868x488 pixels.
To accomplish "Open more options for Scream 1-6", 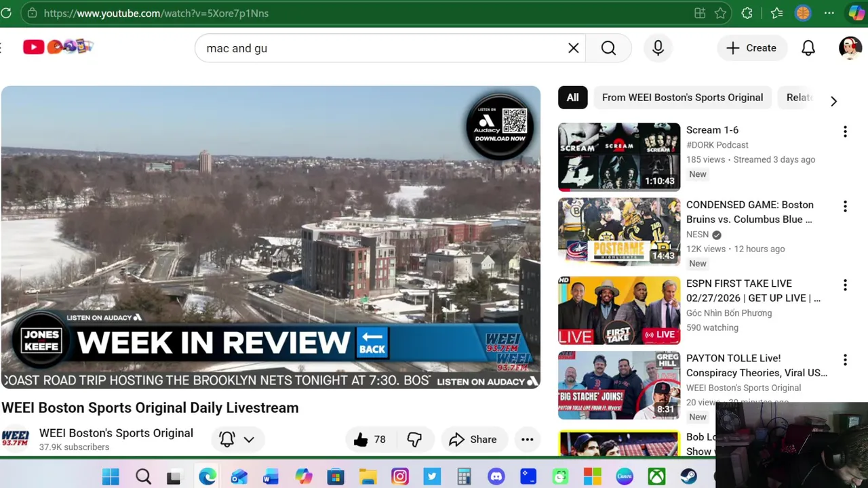I will 845,131.
